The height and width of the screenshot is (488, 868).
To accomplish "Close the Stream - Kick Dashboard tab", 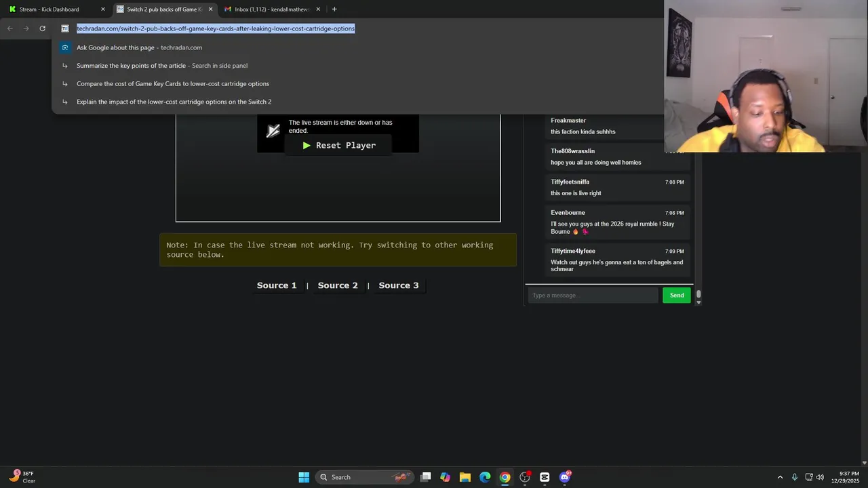I will [x=103, y=9].
